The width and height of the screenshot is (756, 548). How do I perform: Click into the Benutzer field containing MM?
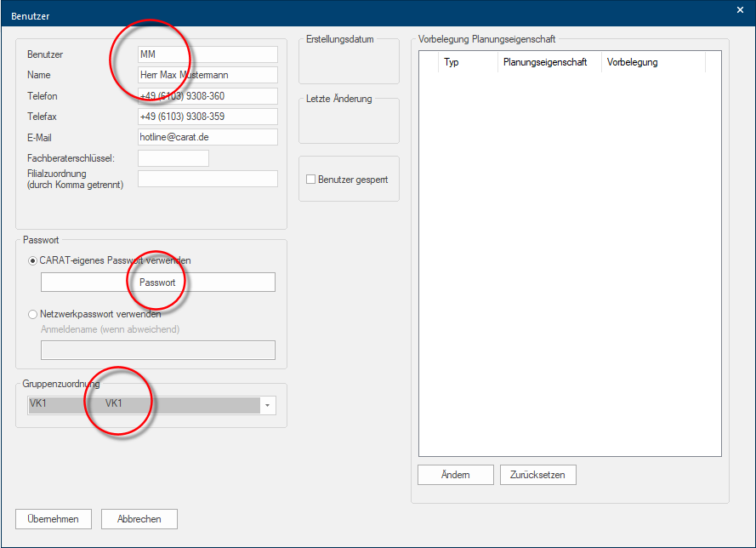[207, 54]
